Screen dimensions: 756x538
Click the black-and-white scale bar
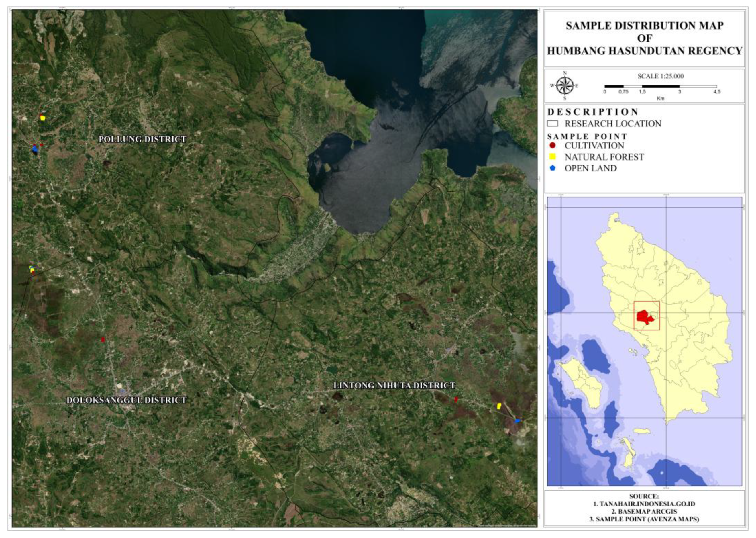[x=660, y=87]
